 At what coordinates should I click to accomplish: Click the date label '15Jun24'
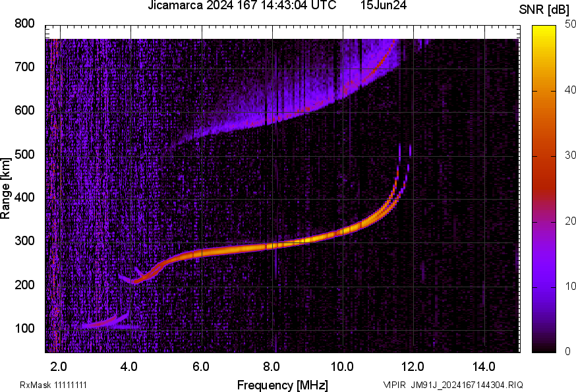[x=384, y=5]
